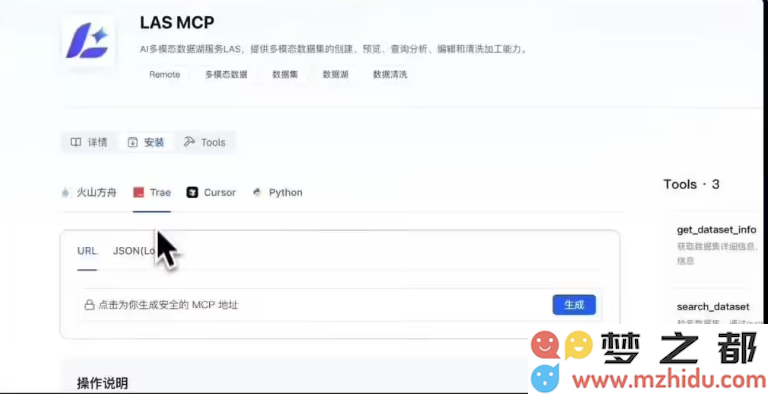Click the 数据清洗 tag
Image resolution: width=768 pixels, height=396 pixels.
coord(390,74)
